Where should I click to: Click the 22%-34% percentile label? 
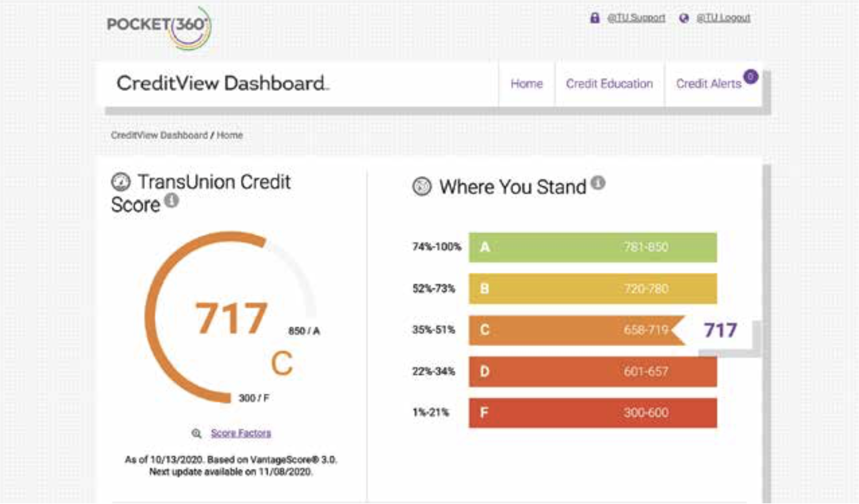click(x=433, y=371)
